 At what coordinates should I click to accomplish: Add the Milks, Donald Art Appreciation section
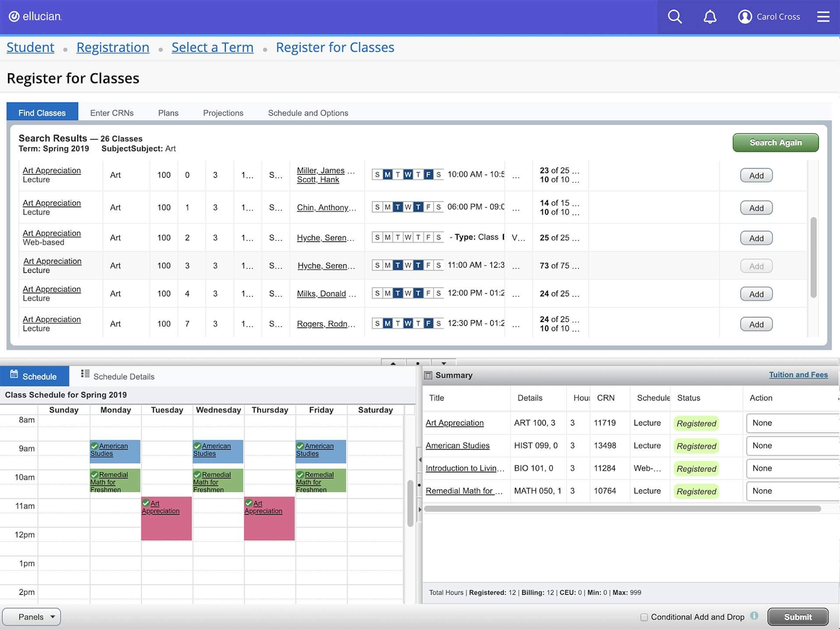tap(756, 294)
